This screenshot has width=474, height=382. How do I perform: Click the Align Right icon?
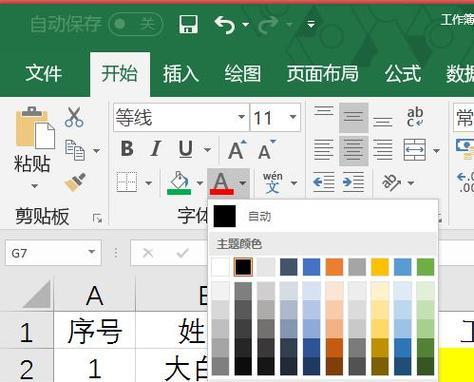coord(382,149)
